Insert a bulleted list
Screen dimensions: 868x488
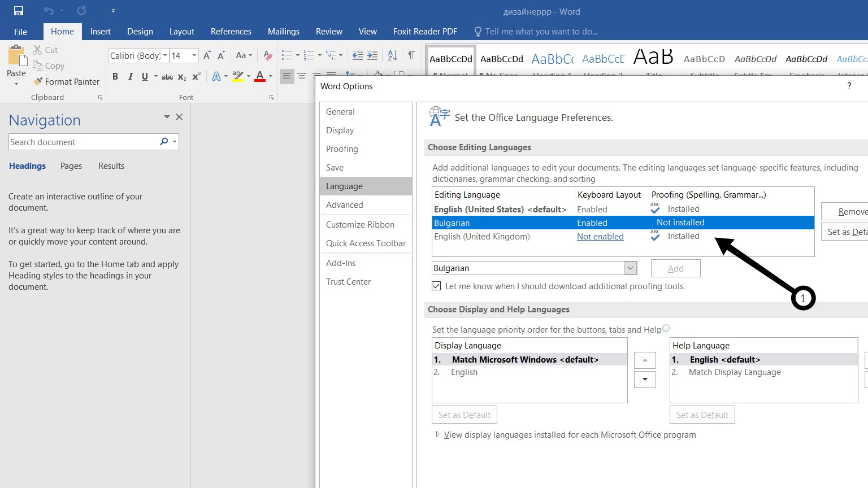click(x=287, y=55)
